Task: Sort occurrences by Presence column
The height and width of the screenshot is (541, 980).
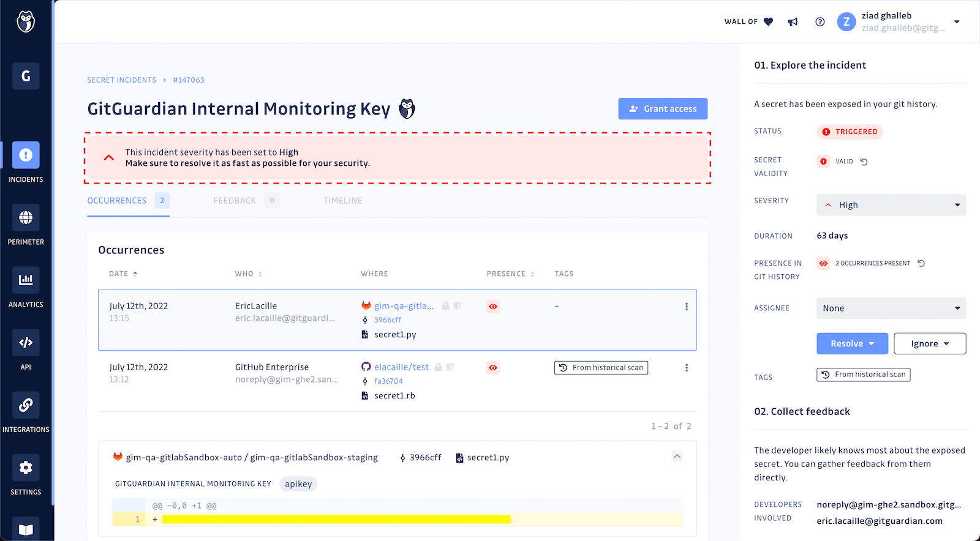Action: [511, 274]
